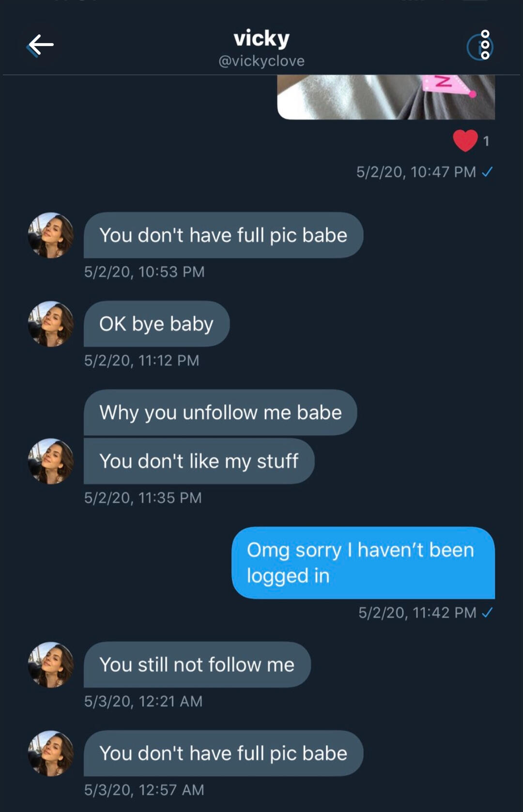Tap avatar beside "You still not follow me"
Image resolution: width=523 pixels, height=812 pixels.
click(51, 664)
